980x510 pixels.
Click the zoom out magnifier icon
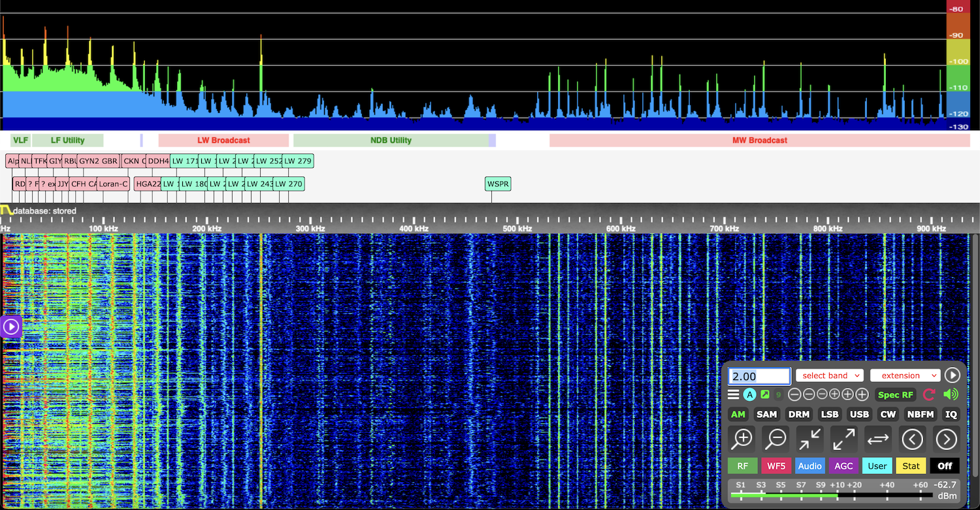pos(776,439)
